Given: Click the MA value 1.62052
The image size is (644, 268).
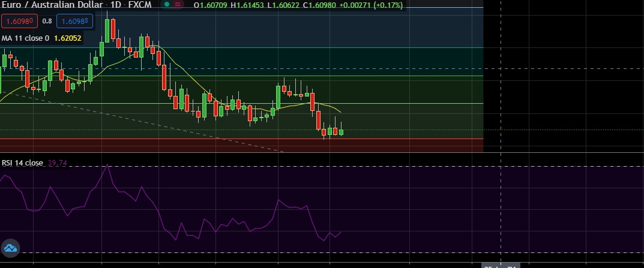Looking at the screenshot, I should click(68, 38).
